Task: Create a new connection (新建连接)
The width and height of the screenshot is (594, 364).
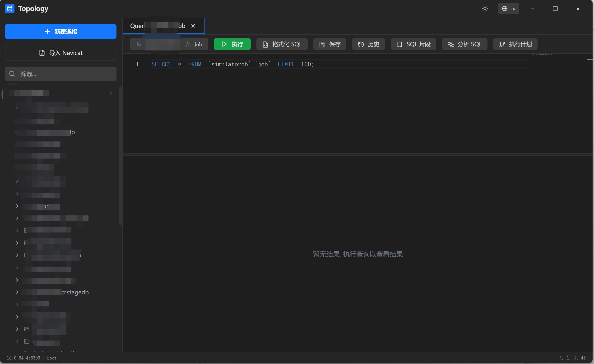Action: (x=60, y=32)
